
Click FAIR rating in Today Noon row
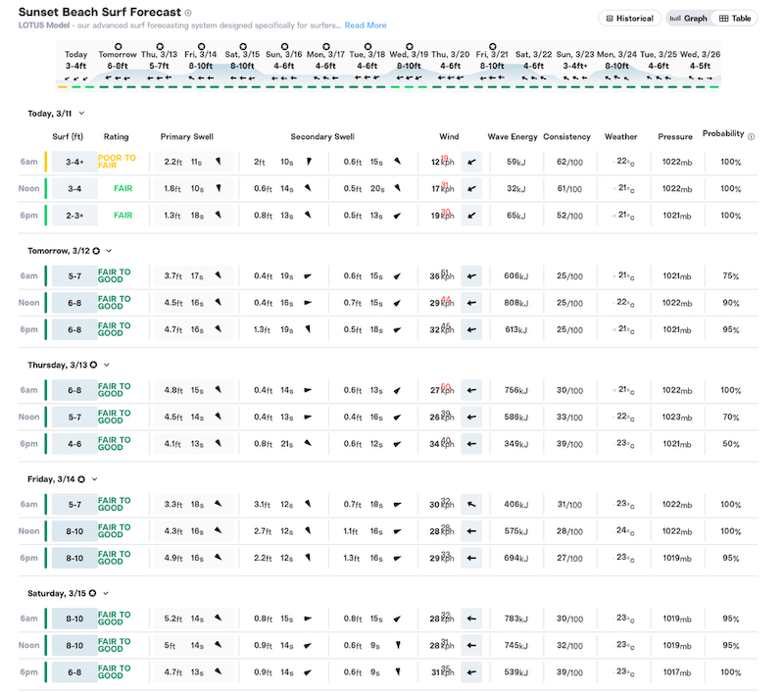pos(123,188)
